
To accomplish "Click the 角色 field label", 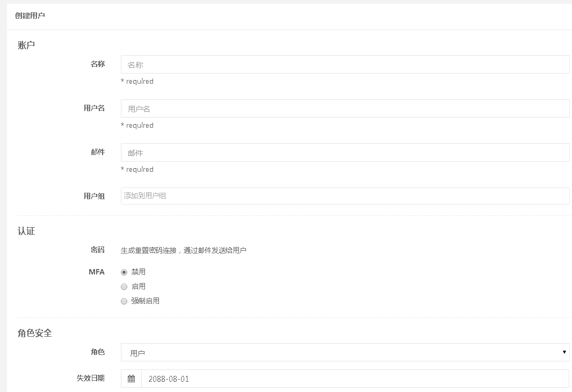I will pyautogui.click(x=98, y=352).
